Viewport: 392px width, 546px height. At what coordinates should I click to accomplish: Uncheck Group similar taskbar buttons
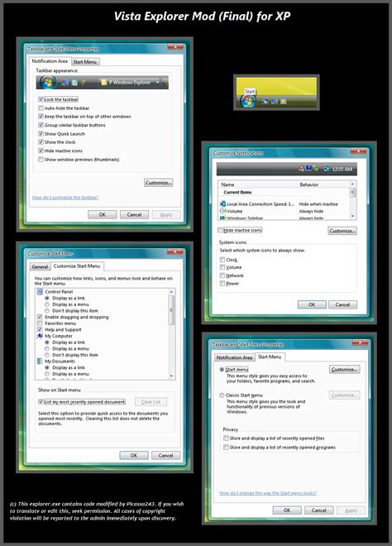[41, 125]
